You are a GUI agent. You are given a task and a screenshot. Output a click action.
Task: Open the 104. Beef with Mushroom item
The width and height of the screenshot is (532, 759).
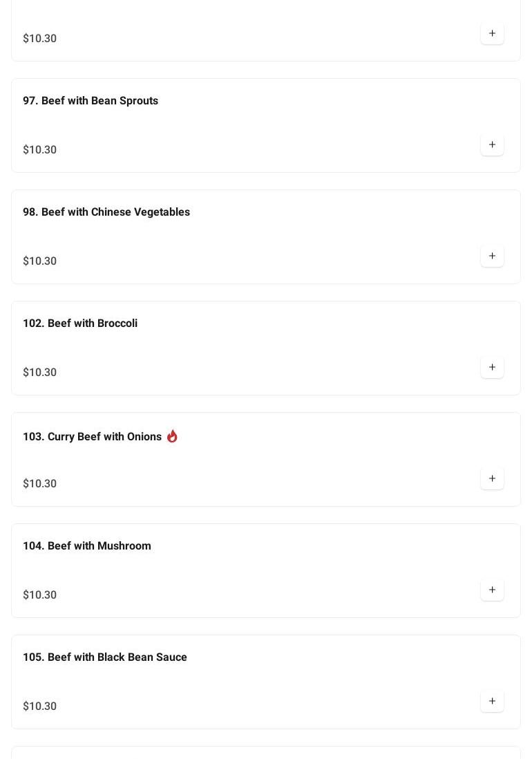87,546
